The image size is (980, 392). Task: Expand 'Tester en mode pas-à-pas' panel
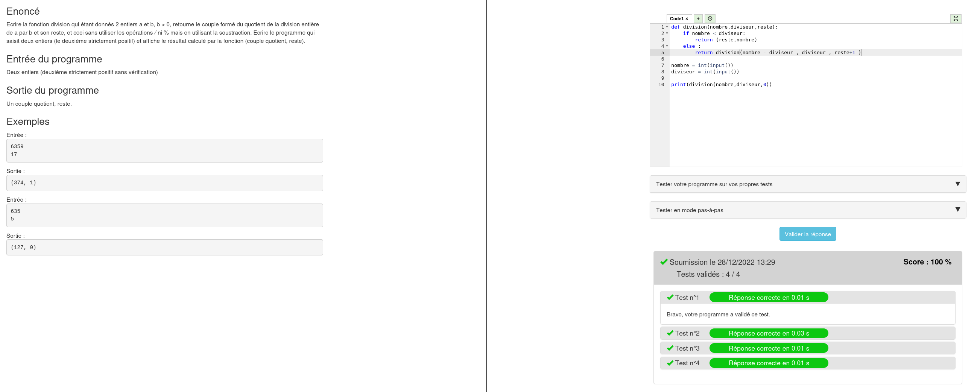(x=808, y=210)
